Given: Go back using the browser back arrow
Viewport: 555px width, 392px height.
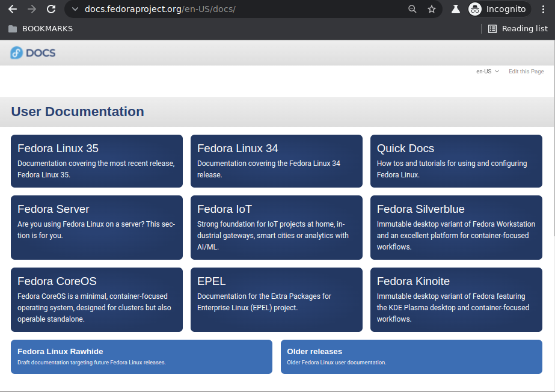Looking at the screenshot, I should point(13,9).
